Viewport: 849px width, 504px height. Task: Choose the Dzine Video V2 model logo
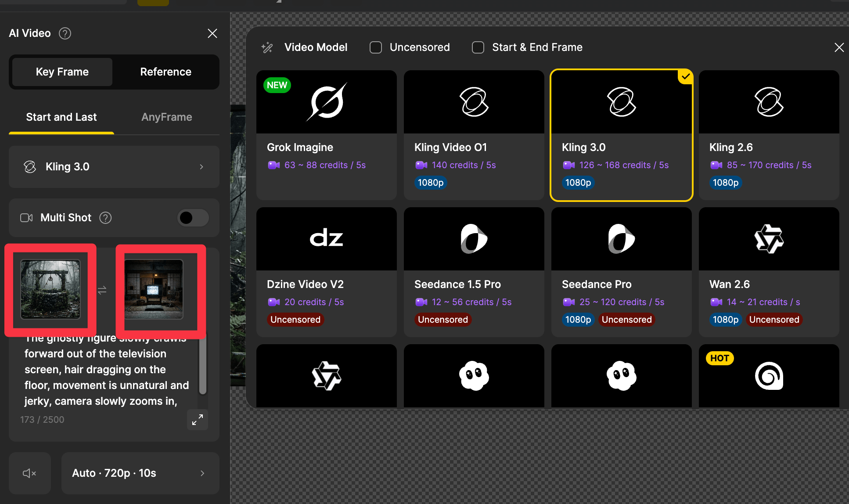pyautogui.click(x=326, y=239)
